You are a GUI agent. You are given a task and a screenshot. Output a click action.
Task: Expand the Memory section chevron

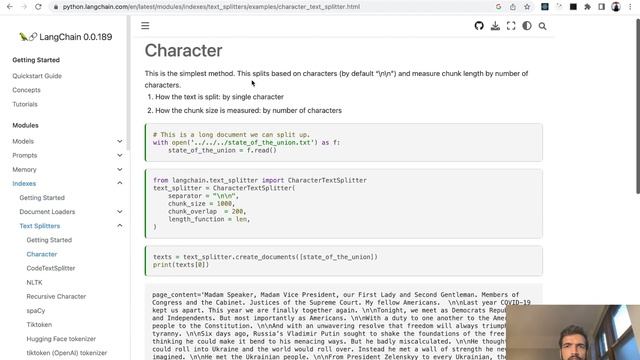pos(120,169)
